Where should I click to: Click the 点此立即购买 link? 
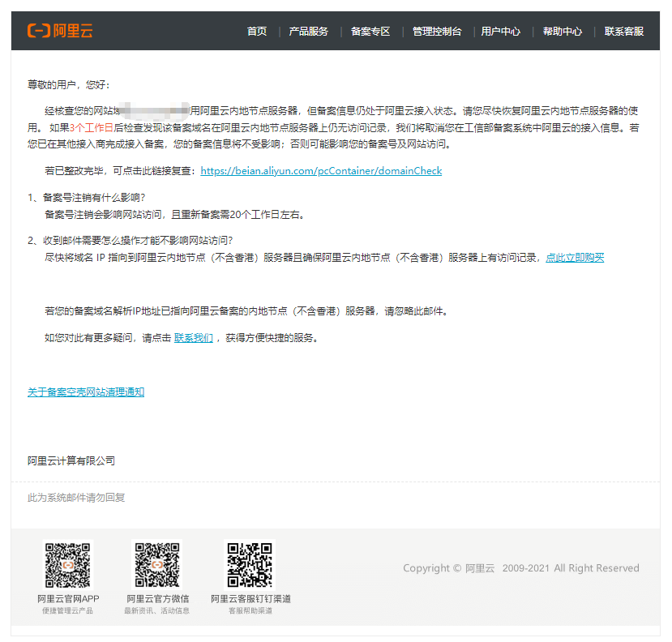(575, 258)
